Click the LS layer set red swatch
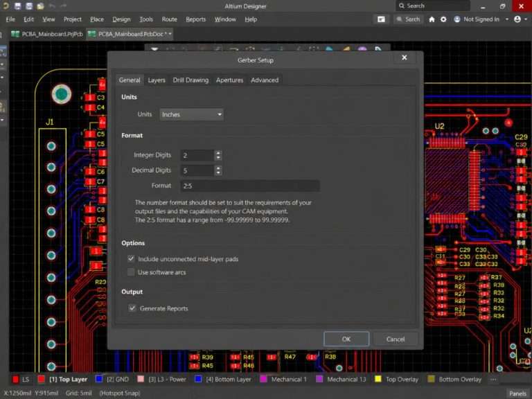The height and width of the screenshot is (399, 532). [15, 380]
